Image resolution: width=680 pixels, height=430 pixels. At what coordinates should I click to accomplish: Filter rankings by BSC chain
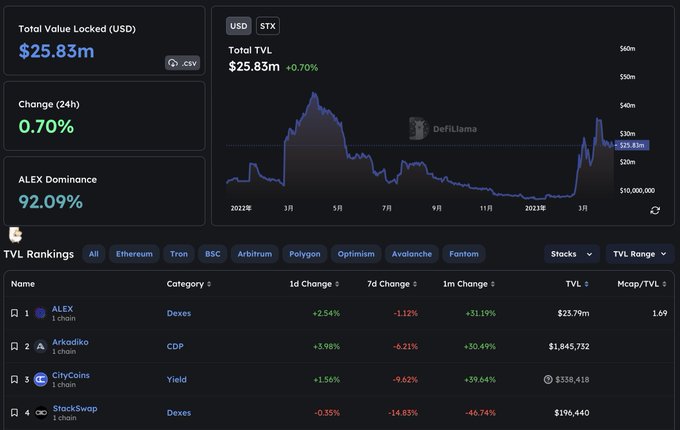coord(212,254)
